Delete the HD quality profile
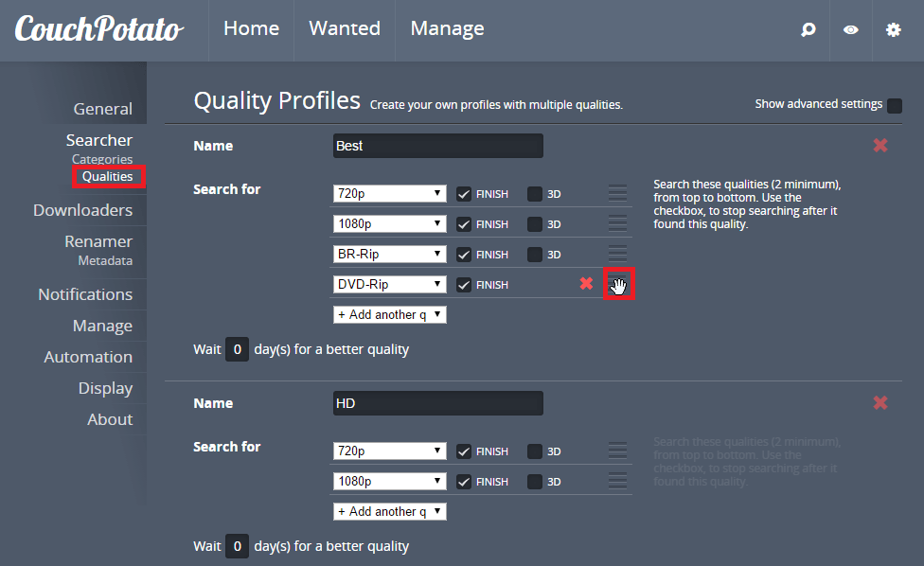The image size is (924, 566). point(880,402)
